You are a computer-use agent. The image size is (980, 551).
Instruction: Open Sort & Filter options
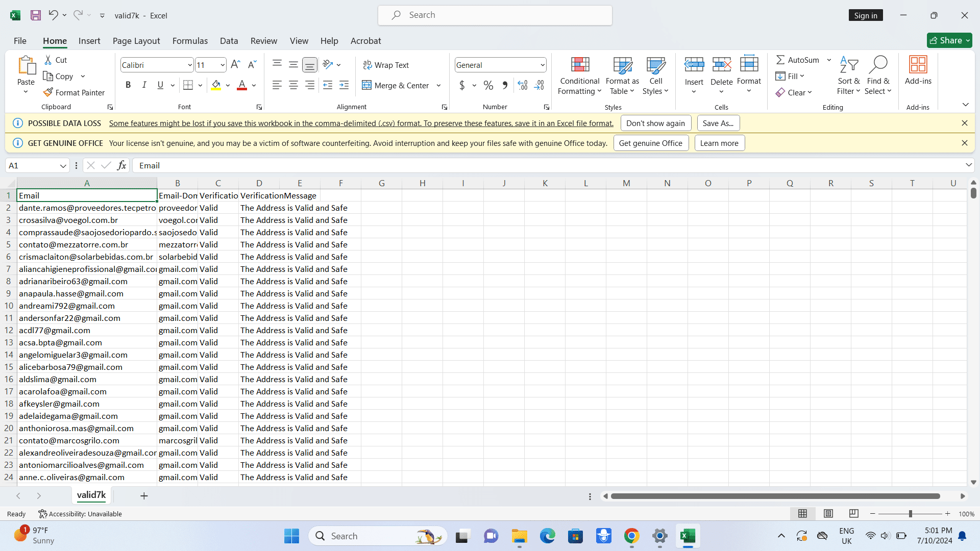tap(849, 76)
